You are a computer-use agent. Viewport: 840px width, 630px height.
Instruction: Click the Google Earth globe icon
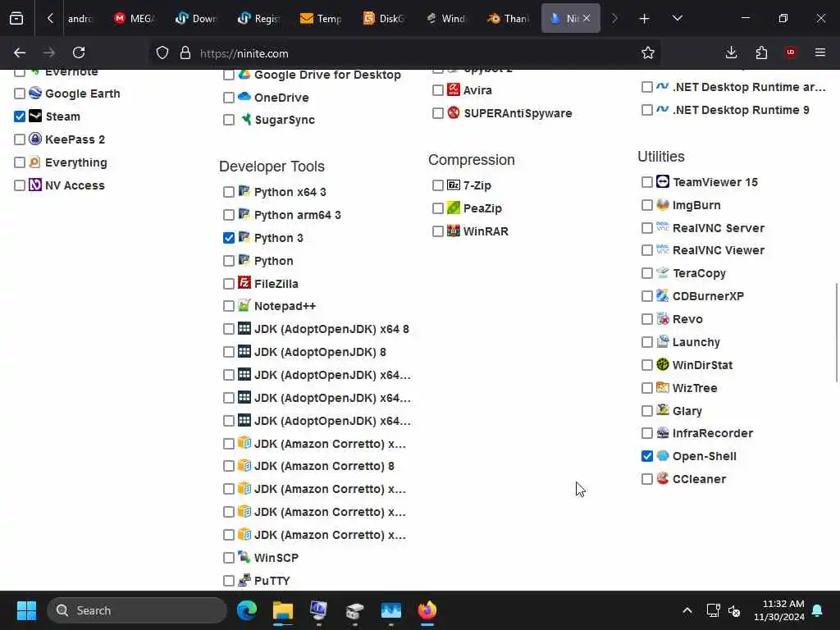coord(35,94)
